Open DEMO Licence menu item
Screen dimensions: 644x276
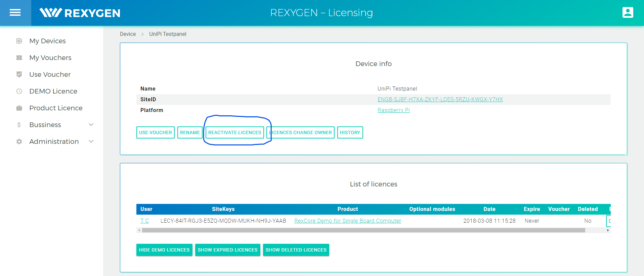(x=53, y=91)
